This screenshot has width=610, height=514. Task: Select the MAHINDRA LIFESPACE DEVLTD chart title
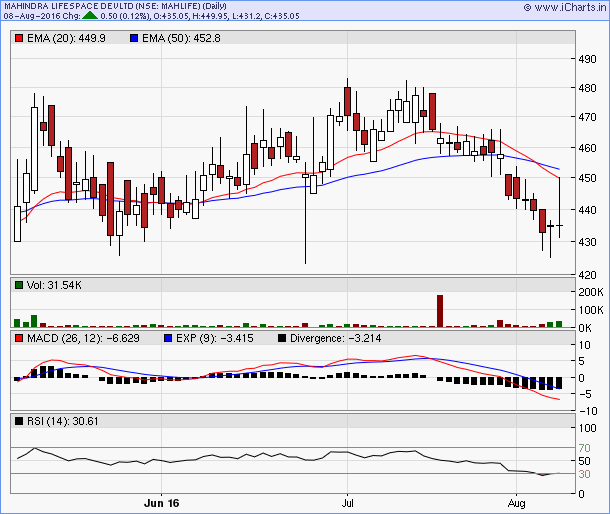point(116,6)
